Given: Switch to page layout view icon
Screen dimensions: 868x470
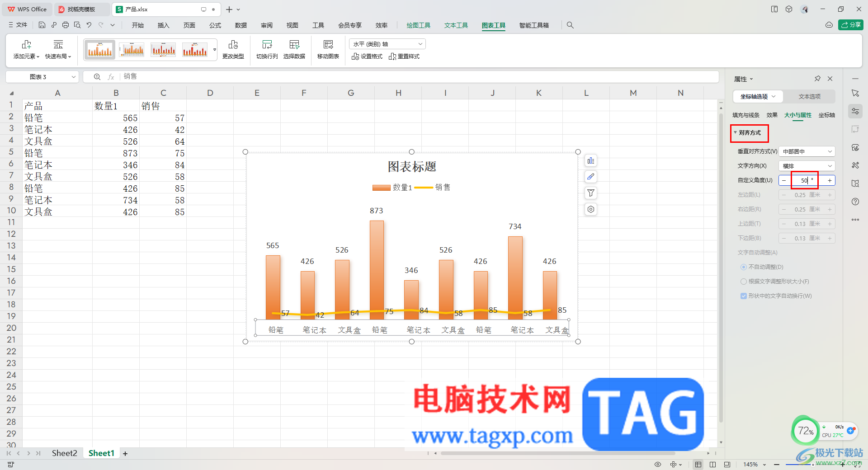Looking at the screenshot, I should (x=712, y=465).
